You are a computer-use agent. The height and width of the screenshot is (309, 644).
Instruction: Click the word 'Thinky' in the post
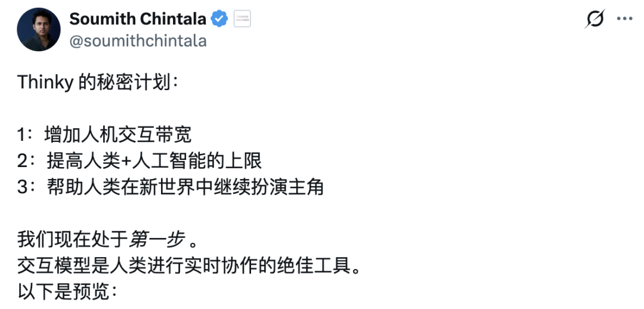point(45,83)
